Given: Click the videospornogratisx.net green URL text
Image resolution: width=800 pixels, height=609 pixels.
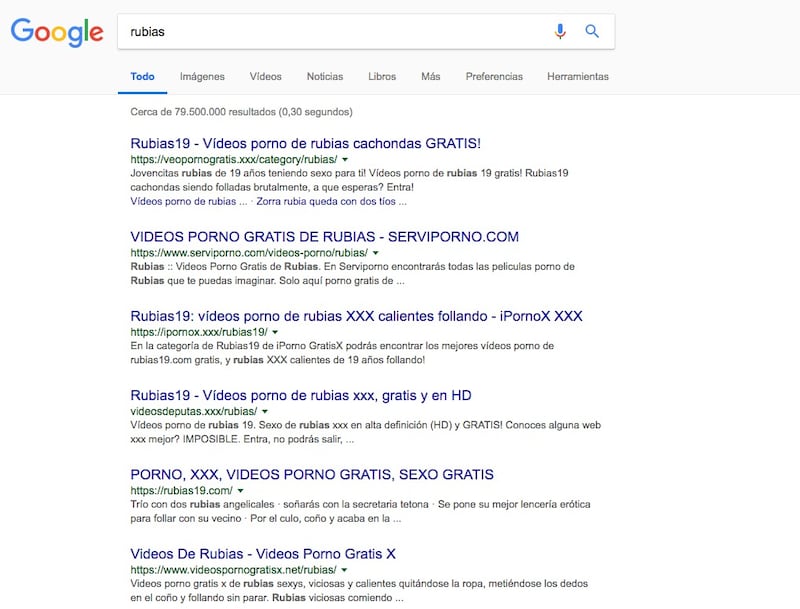Looking at the screenshot, I should [x=233, y=570].
